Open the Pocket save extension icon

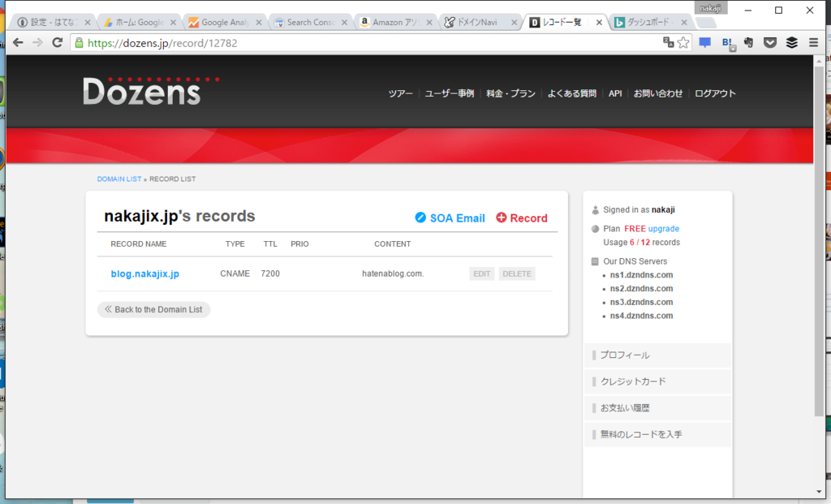[770, 43]
